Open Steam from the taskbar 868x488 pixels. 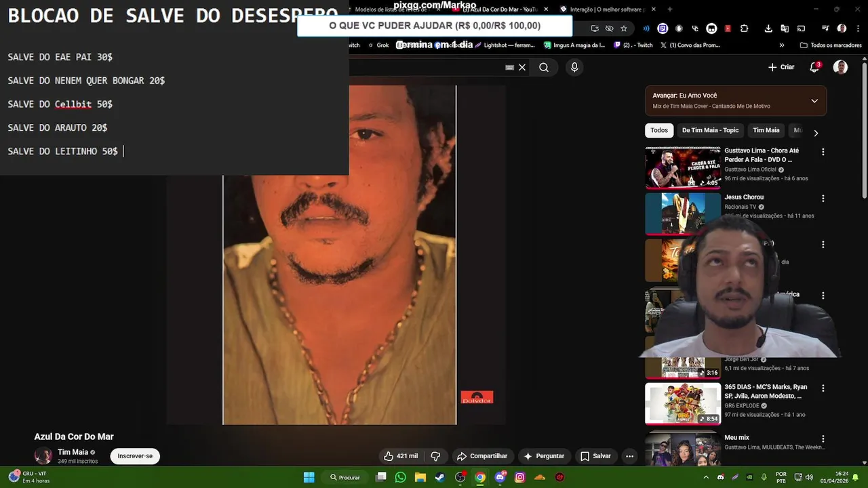(x=440, y=477)
